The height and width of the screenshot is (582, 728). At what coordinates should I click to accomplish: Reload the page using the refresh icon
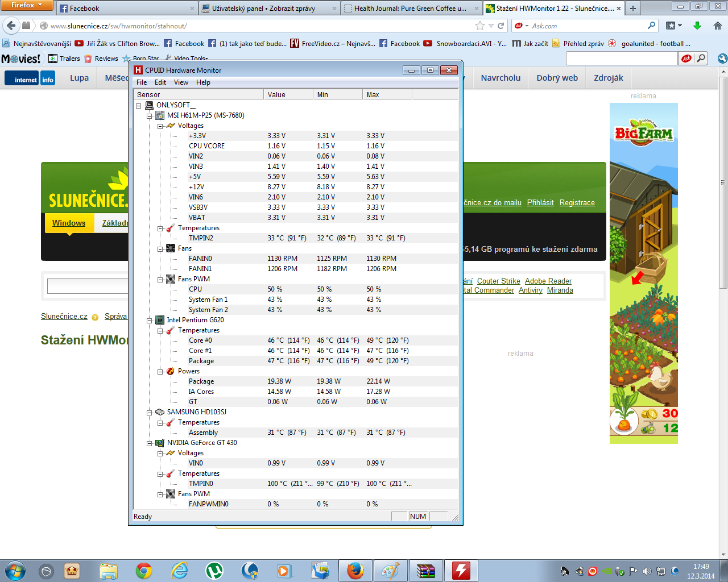coord(501,26)
